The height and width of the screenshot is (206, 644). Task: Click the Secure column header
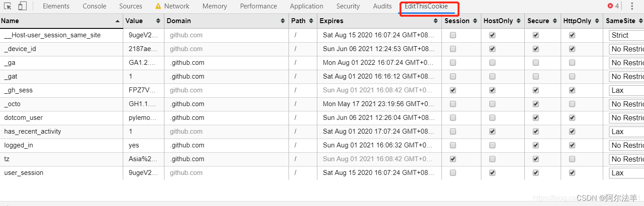538,21
